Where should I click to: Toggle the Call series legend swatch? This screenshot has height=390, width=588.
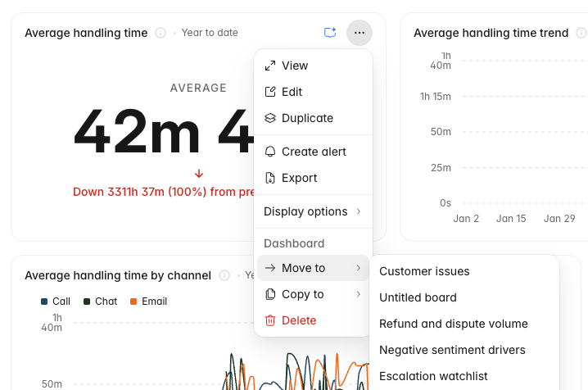44,302
